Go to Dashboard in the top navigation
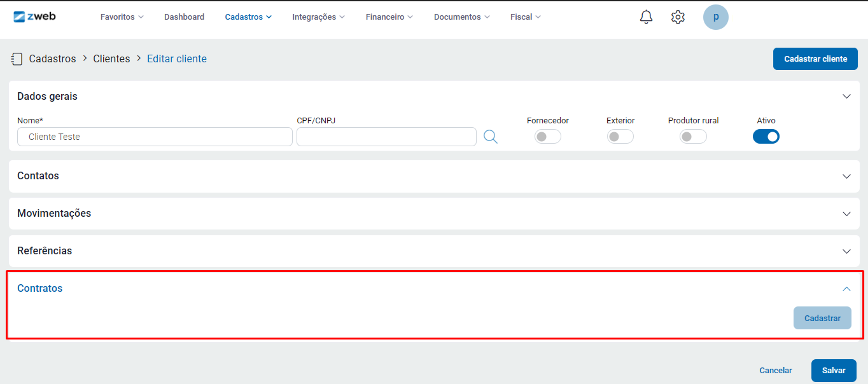The image size is (868, 384). pyautogui.click(x=184, y=17)
